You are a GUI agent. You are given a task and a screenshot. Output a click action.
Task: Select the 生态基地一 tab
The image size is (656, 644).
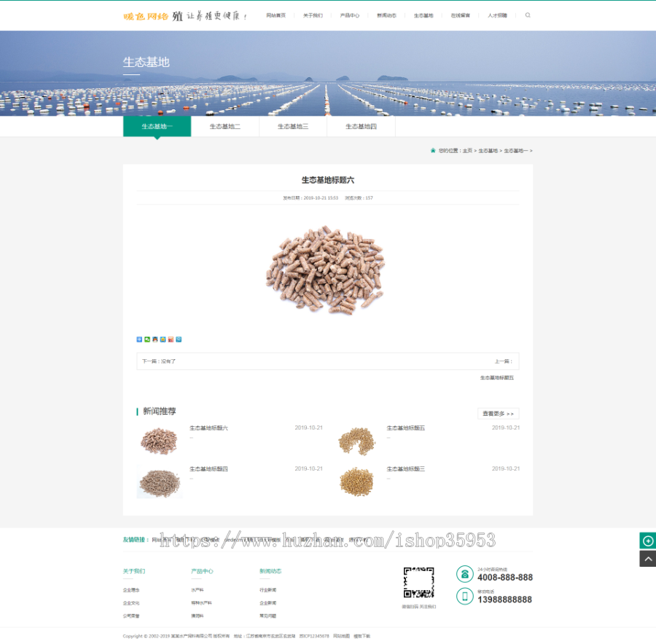[157, 126]
